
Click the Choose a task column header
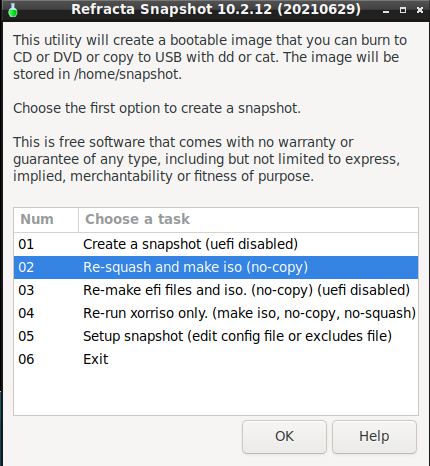[248, 220]
